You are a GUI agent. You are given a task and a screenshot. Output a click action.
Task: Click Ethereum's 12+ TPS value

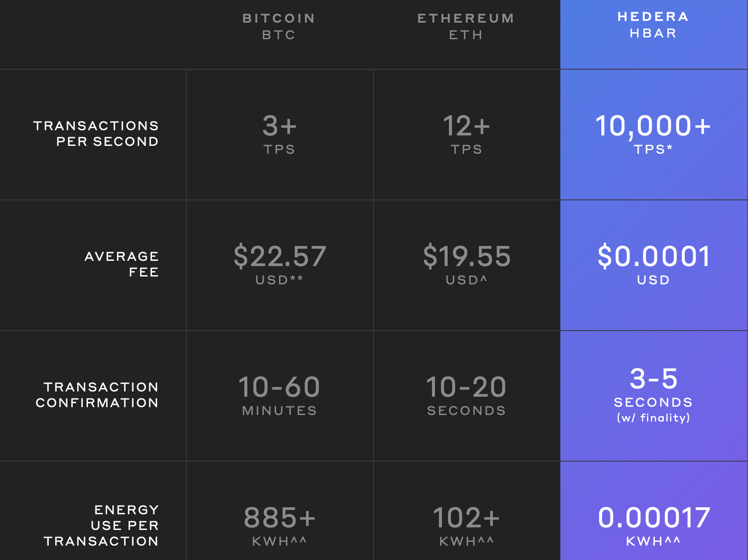tap(466, 134)
